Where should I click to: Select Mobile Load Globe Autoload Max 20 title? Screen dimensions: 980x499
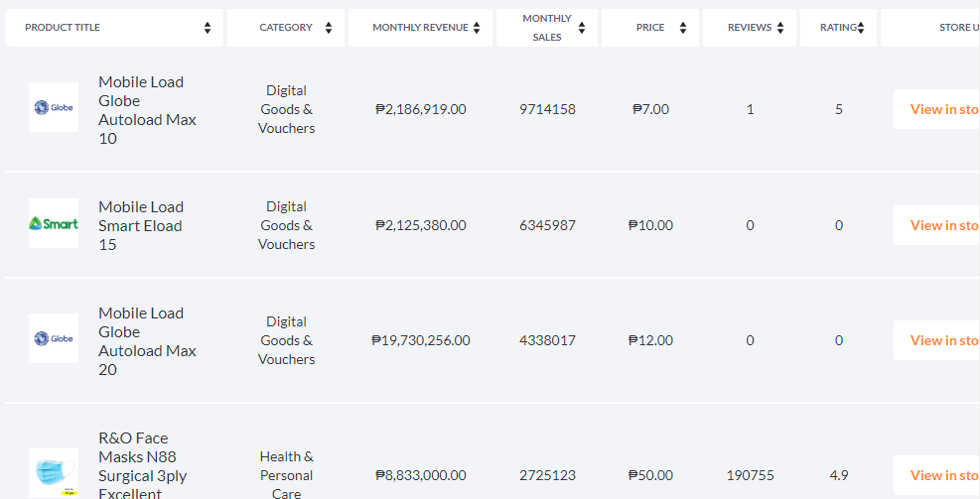tap(148, 341)
